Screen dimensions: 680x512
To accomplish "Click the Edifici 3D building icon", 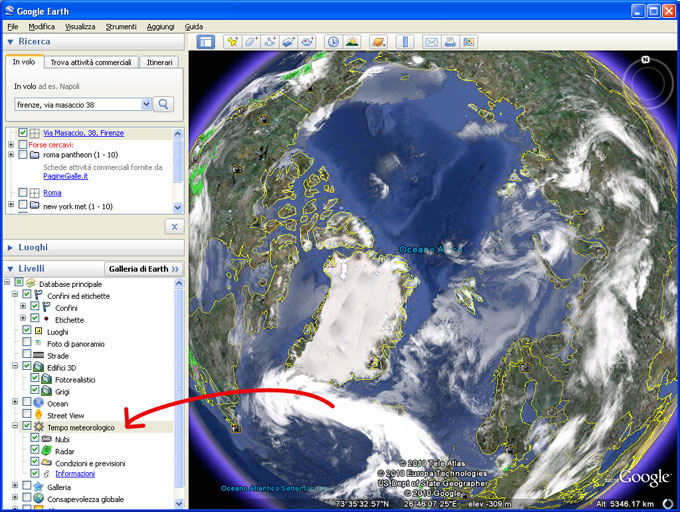I will (39, 367).
